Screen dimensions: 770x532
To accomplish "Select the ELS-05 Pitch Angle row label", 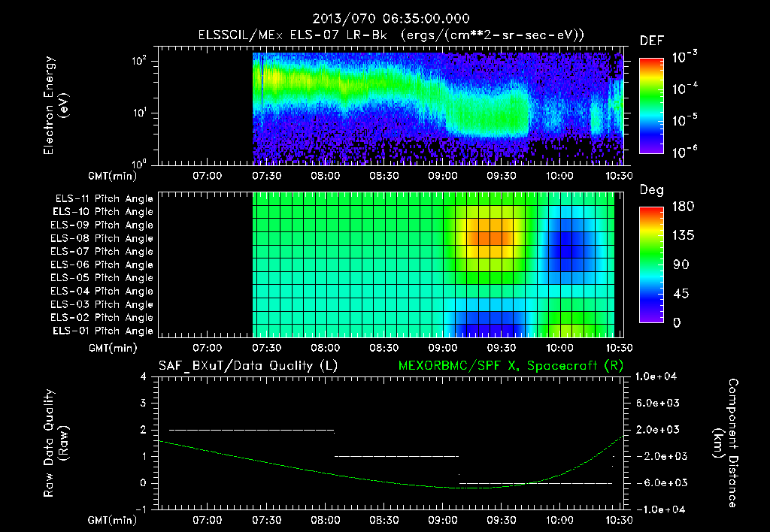I will (102, 278).
